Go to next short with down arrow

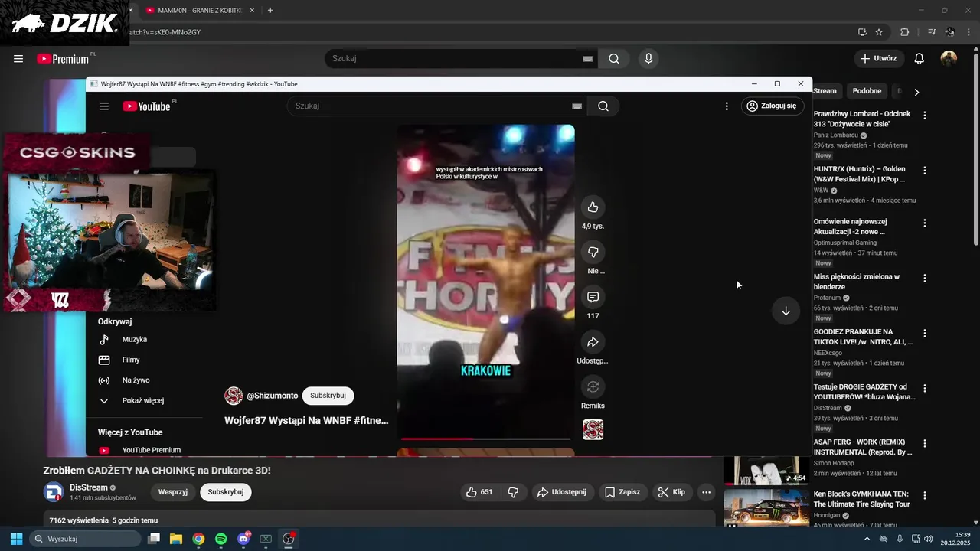point(786,311)
